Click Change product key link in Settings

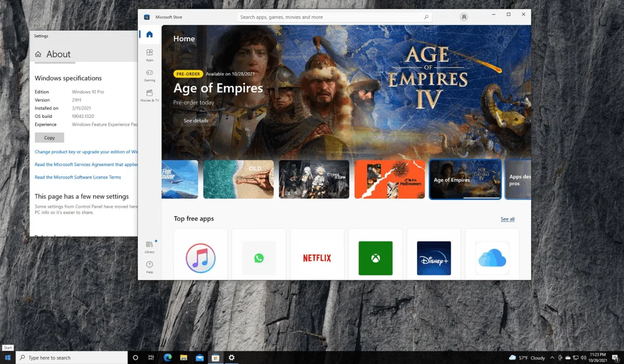click(x=86, y=151)
